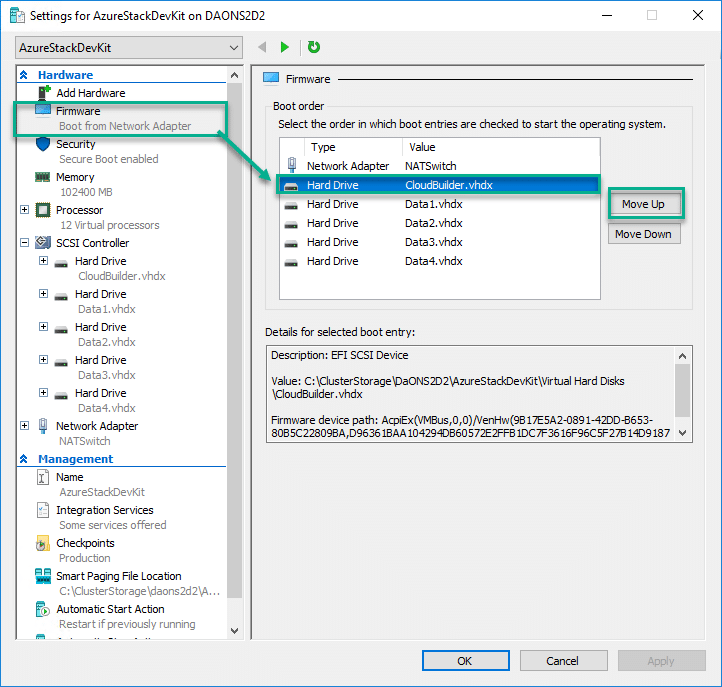Click the Data2.vhdx hard drive icon in tree
The image size is (722, 687).
61,330
